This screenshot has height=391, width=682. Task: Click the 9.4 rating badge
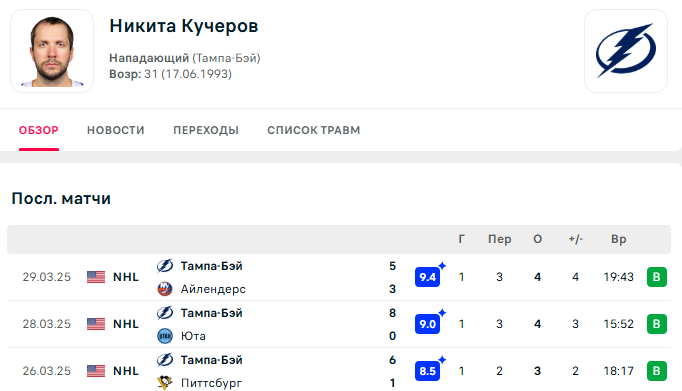(428, 277)
